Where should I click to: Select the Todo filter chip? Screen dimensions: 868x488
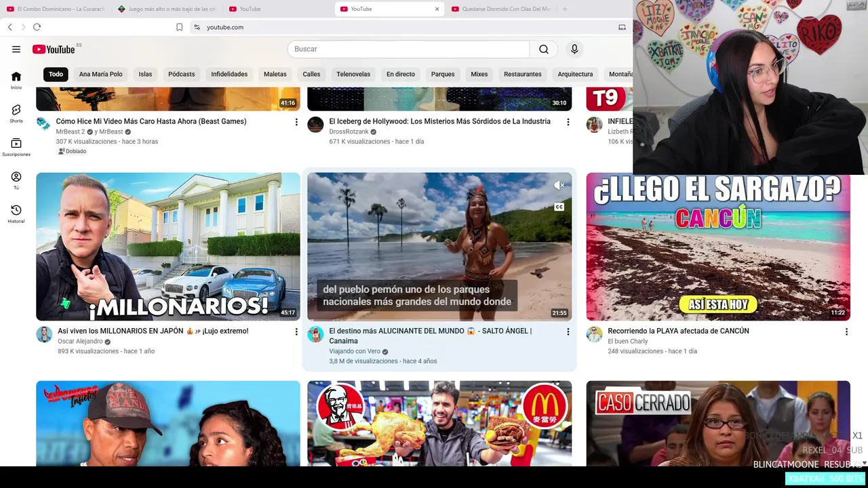click(x=56, y=74)
